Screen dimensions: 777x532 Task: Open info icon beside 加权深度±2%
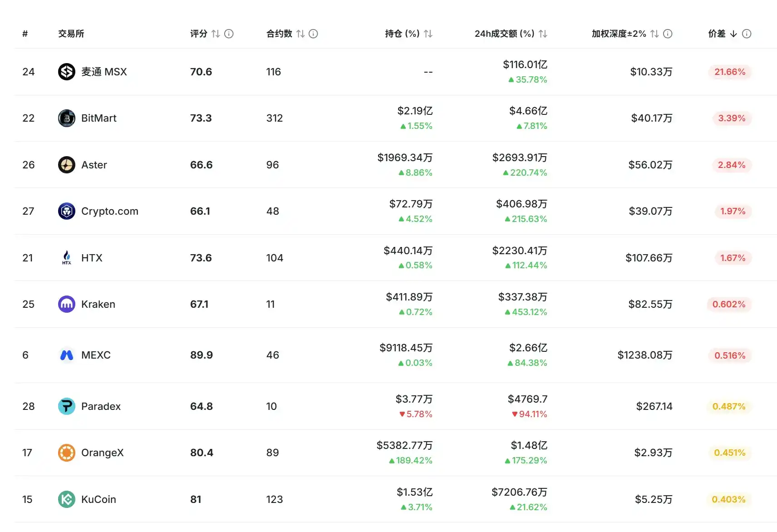(668, 34)
